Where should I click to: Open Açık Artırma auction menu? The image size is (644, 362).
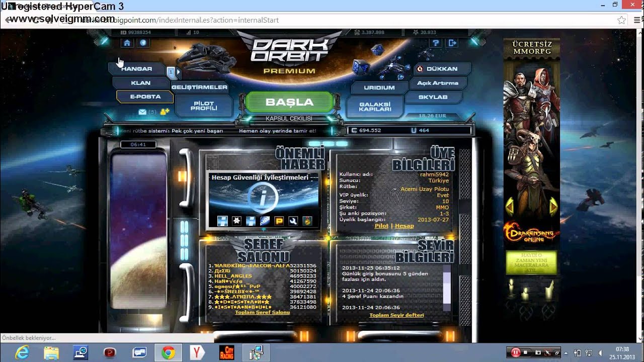coord(438,83)
